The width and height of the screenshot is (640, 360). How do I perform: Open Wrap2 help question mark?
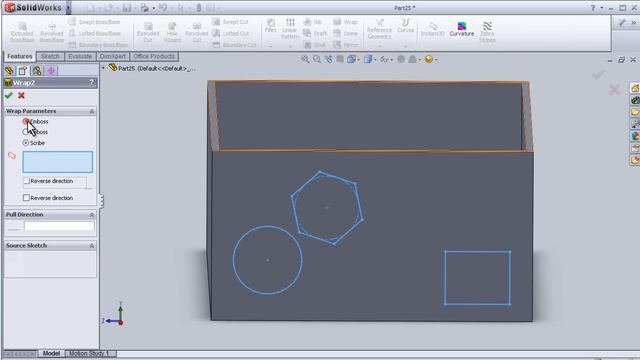pos(91,82)
